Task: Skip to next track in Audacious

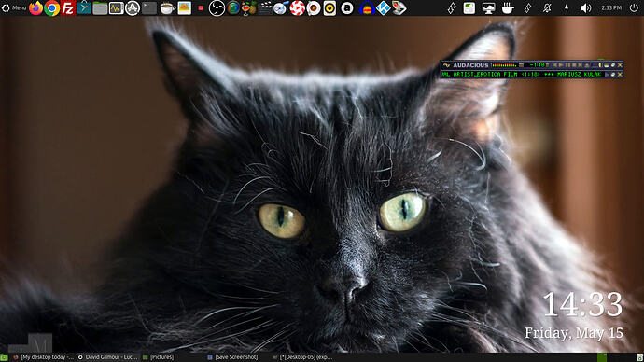Action: click(x=581, y=65)
